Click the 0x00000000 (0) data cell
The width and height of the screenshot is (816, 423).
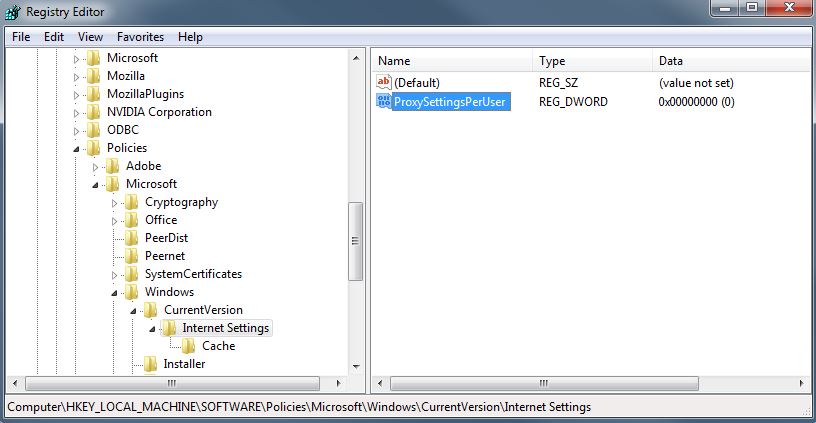[696, 101]
